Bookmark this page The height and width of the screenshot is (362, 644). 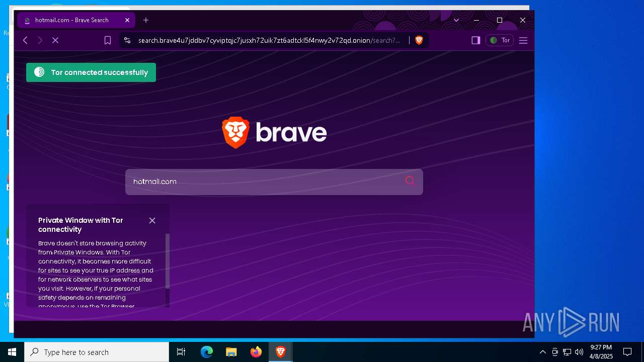click(x=108, y=40)
